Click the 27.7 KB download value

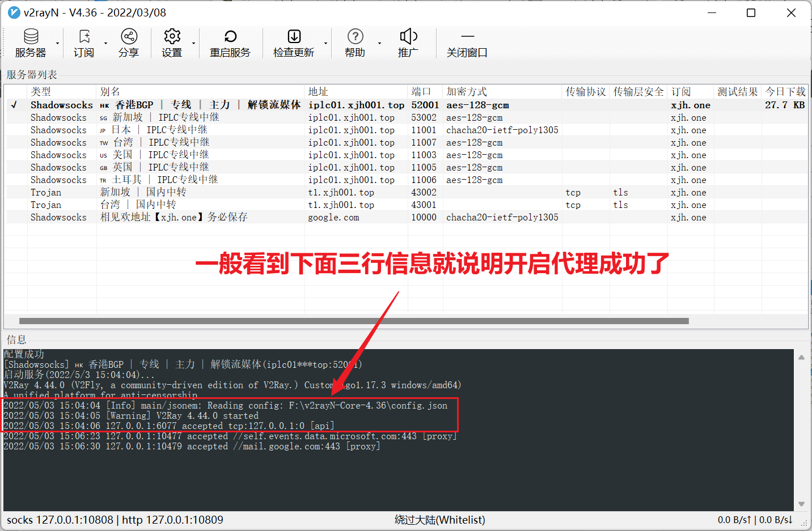pos(785,105)
